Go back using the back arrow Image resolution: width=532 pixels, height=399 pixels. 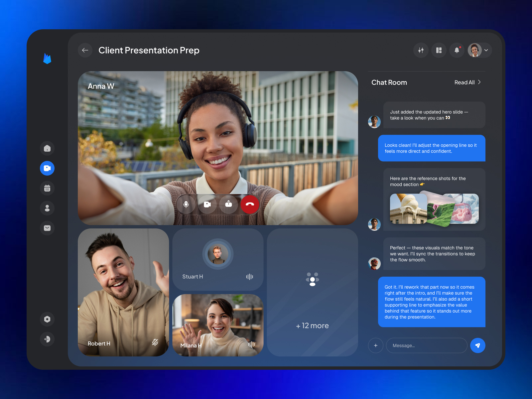coord(85,50)
